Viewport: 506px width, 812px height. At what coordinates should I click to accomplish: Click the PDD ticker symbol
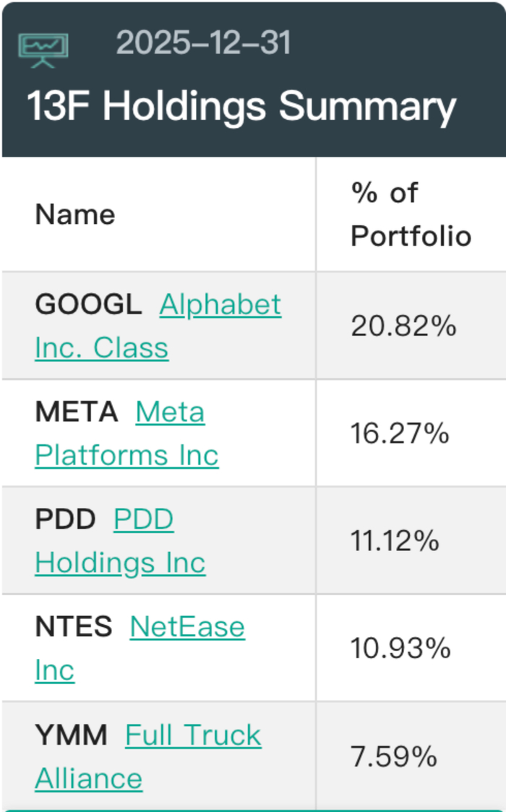click(65, 520)
